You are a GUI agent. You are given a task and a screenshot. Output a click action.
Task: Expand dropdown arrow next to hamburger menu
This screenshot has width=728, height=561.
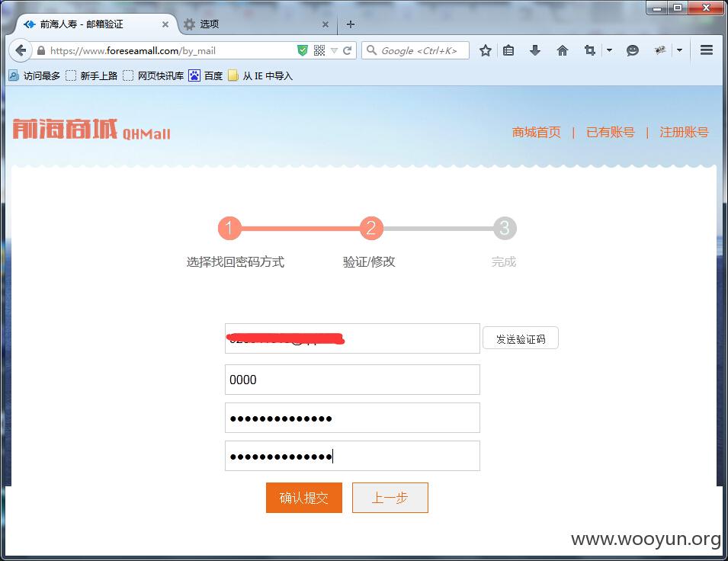point(680,50)
